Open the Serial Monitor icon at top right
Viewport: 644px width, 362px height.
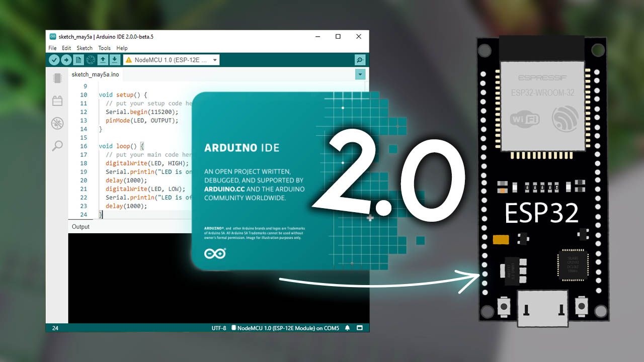pos(360,60)
